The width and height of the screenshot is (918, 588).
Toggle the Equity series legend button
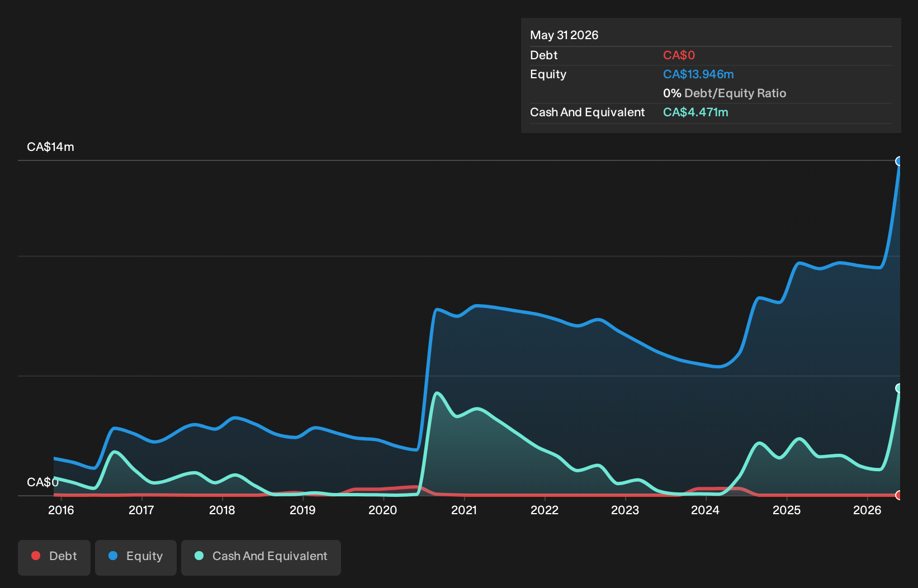coord(136,557)
